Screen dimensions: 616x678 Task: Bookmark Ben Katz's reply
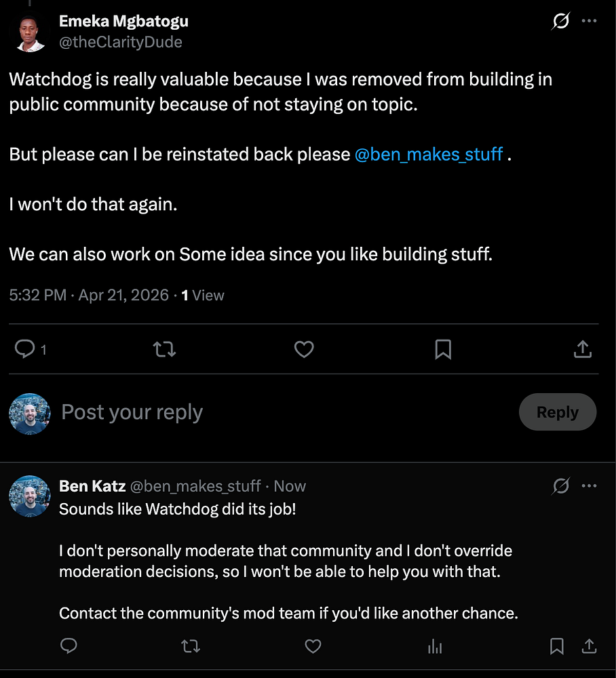click(556, 647)
